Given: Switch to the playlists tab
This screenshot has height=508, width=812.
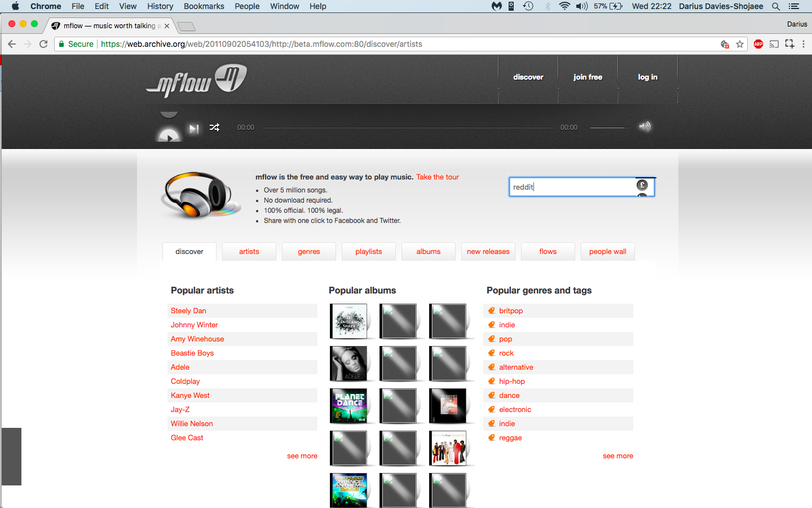Looking at the screenshot, I should pyautogui.click(x=369, y=252).
